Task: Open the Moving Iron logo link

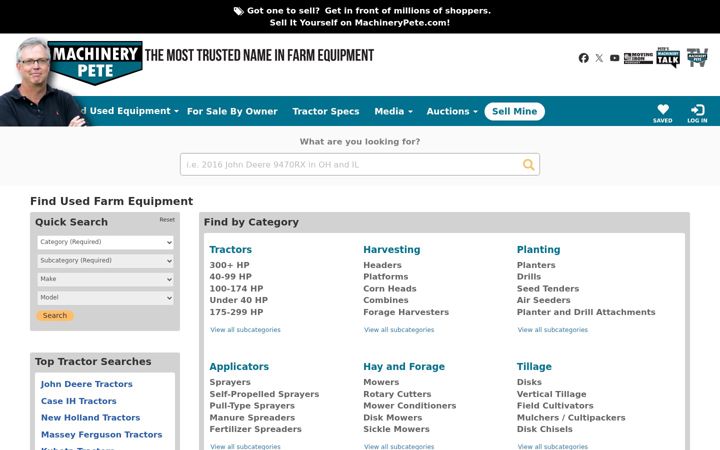Action: 638,58
